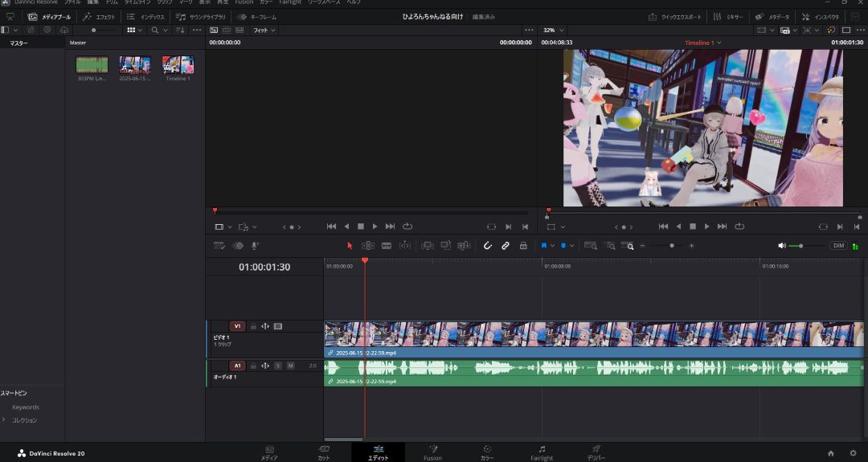Click the Position Lock padlock icon
The image size is (868, 462).
click(523, 246)
